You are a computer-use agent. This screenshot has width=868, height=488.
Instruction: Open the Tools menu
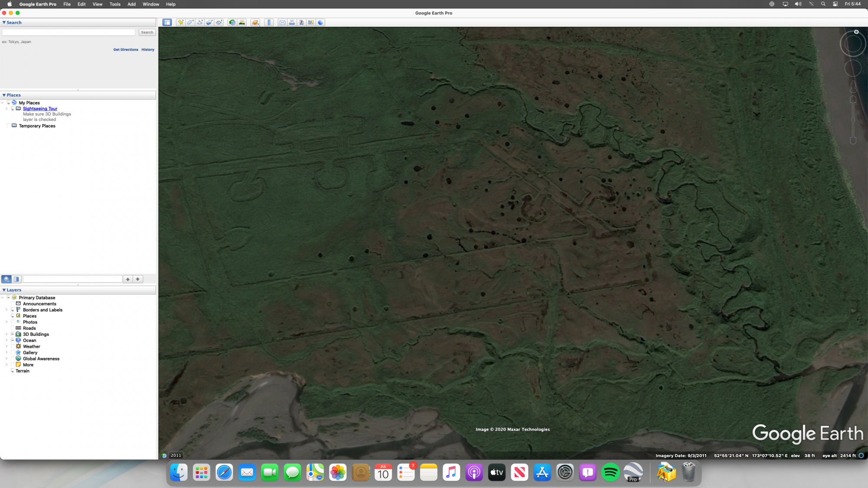pyautogui.click(x=115, y=4)
